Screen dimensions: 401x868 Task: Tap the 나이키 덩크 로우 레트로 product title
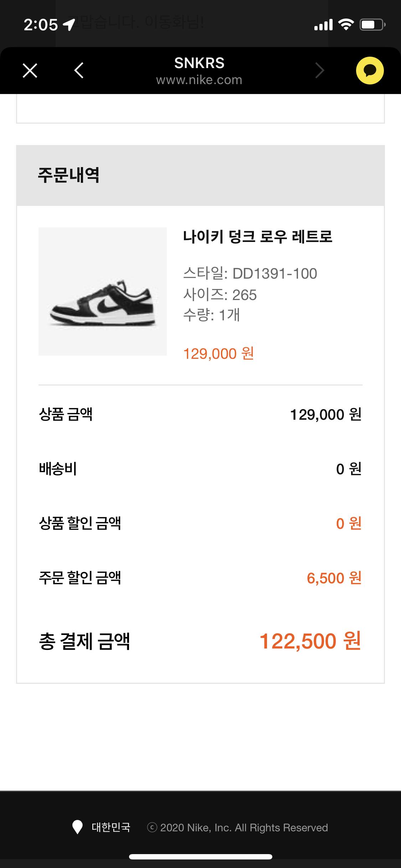(257, 237)
